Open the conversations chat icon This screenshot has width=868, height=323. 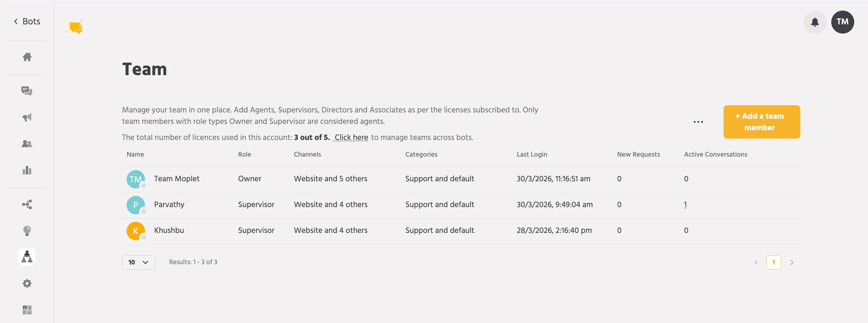coord(27,91)
